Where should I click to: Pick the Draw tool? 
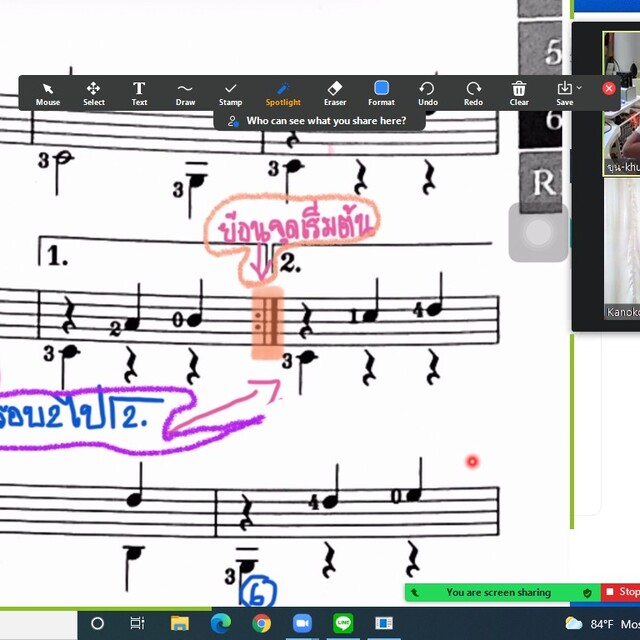tap(185, 93)
